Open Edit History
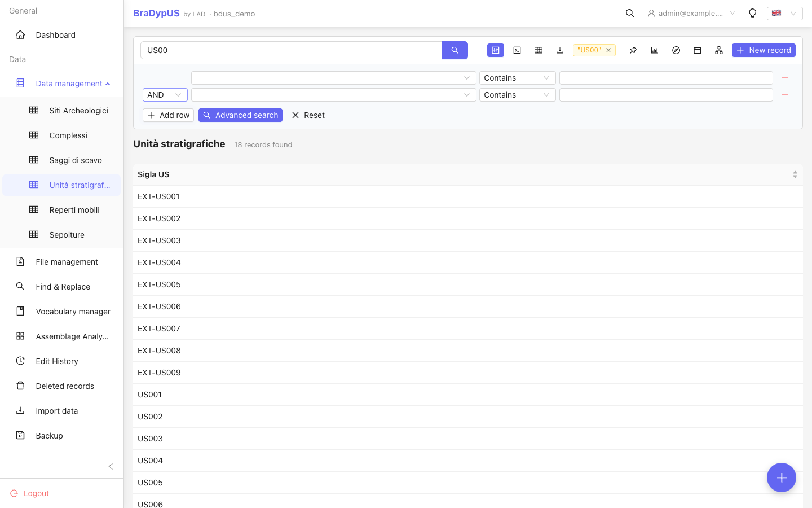 click(62, 361)
